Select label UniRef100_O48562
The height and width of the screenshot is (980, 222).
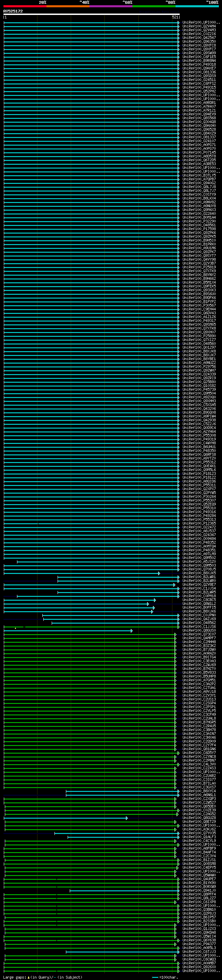[199, 623]
